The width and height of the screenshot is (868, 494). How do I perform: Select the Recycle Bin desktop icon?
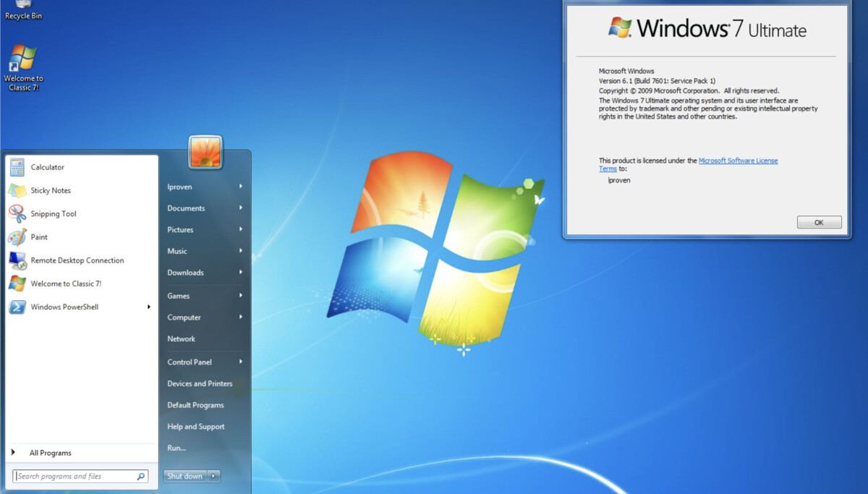pos(23,10)
